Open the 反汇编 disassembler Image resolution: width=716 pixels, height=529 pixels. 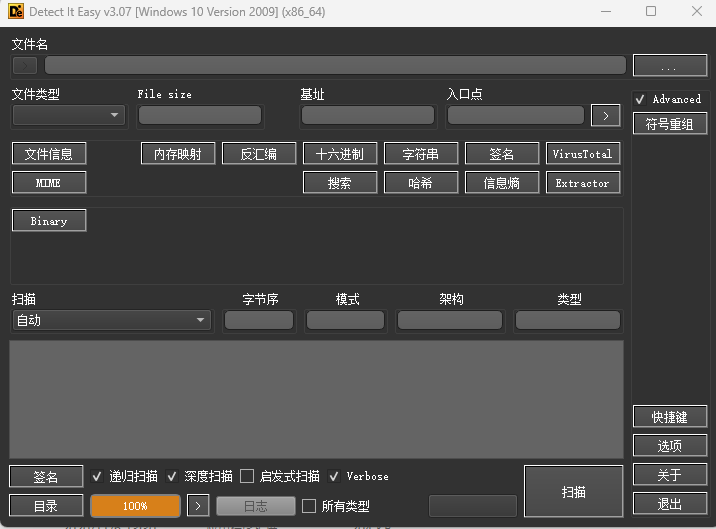(x=259, y=154)
